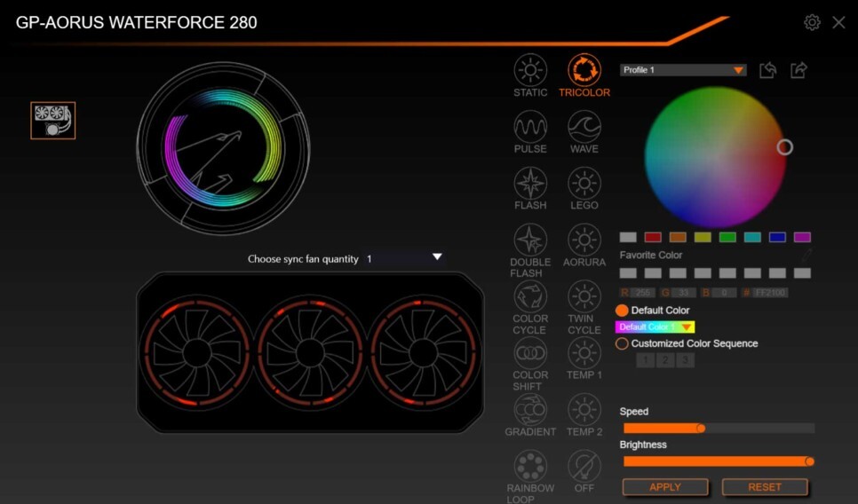
Task: Click the color wheel selector ring
Action: pos(784,147)
